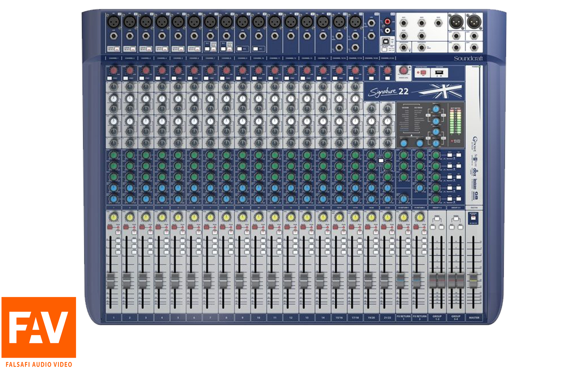Toggle the FX Return 2 mute button
Viewport: 588px width, 368px height.
[x=416, y=228]
